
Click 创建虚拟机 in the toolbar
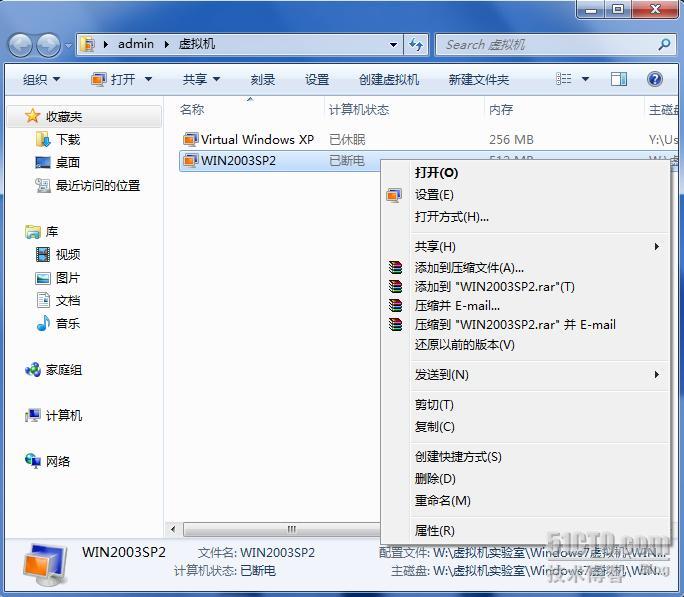tap(389, 79)
